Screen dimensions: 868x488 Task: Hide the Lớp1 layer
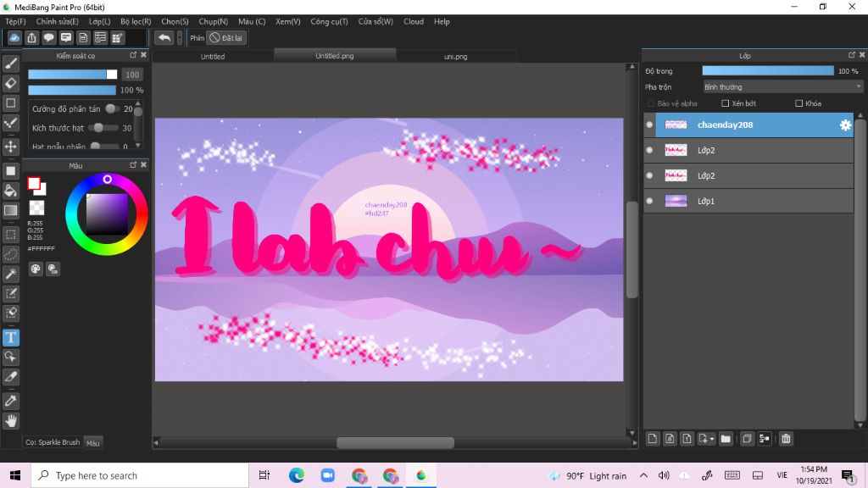coord(649,201)
